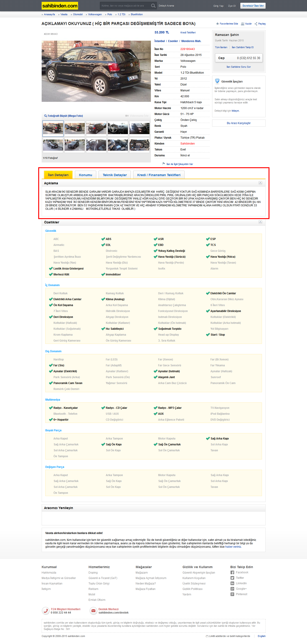Click the Linkedin icon in footer

point(232,583)
